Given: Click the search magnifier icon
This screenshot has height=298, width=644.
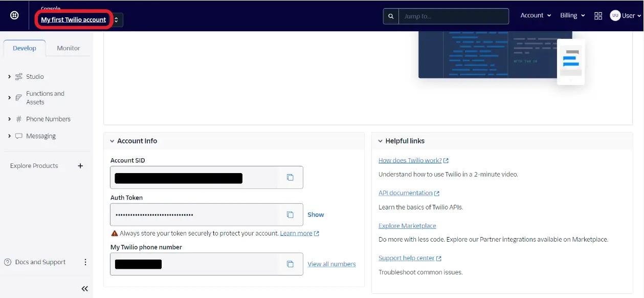Looking at the screenshot, I should point(391,16).
